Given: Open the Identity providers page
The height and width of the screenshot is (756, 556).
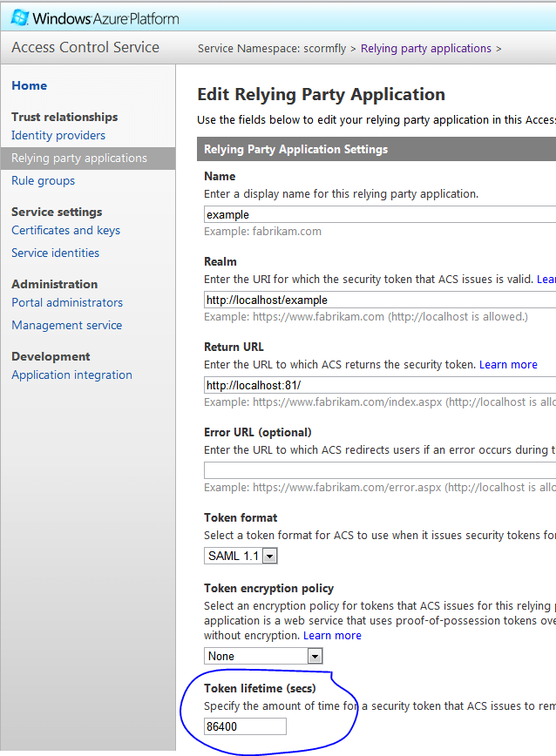Looking at the screenshot, I should (x=58, y=135).
